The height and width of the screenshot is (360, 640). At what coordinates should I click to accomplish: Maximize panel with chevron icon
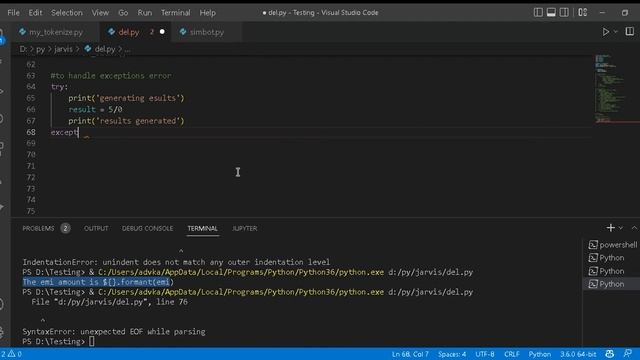point(634,228)
